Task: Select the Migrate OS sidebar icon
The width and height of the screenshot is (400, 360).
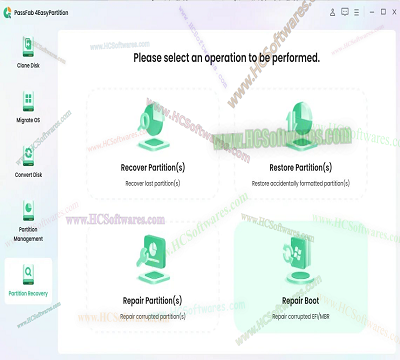Action: click(x=28, y=101)
